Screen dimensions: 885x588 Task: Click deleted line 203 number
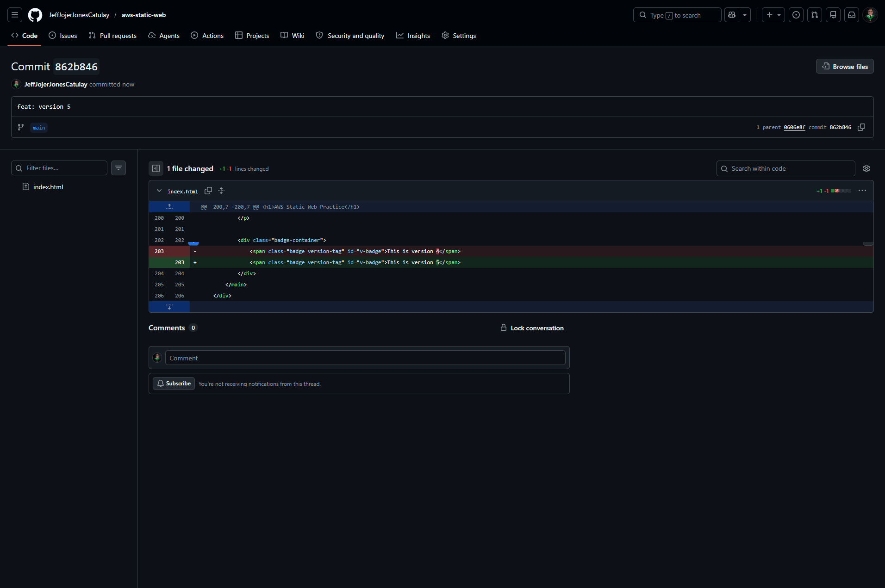[159, 251]
